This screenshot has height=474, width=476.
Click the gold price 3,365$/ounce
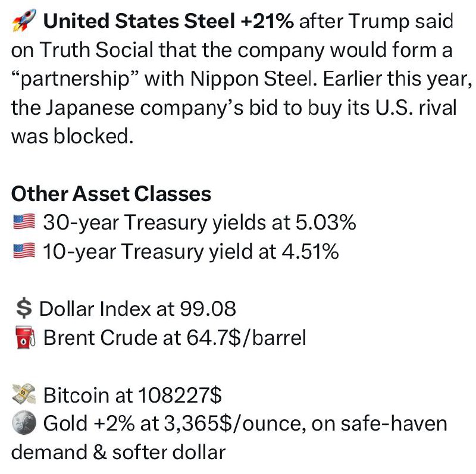point(235,423)
